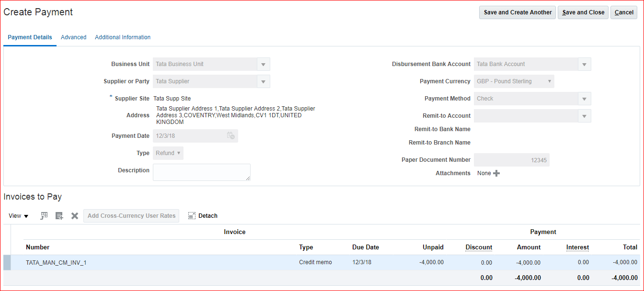Open the Supplier or Party dropdown

coord(264,81)
